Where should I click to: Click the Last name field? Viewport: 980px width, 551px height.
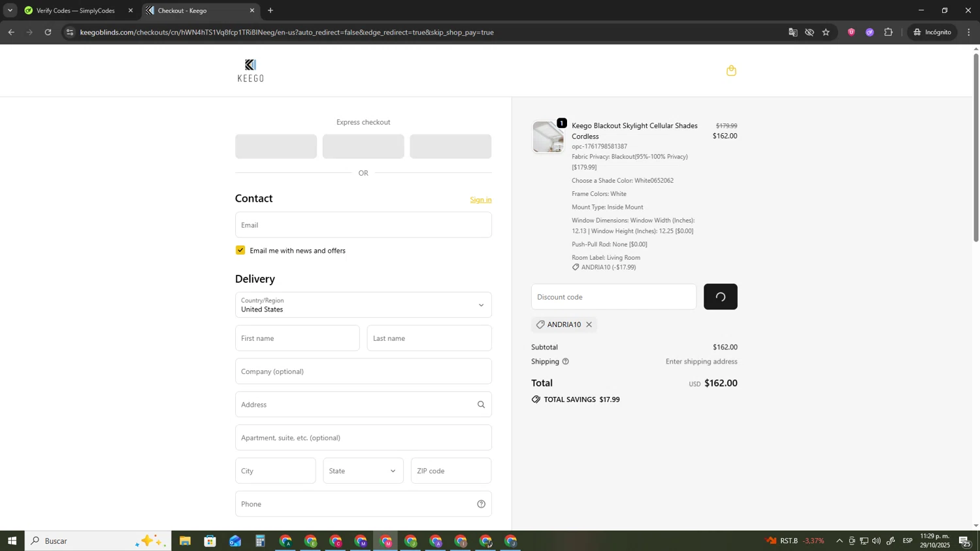(429, 338)
